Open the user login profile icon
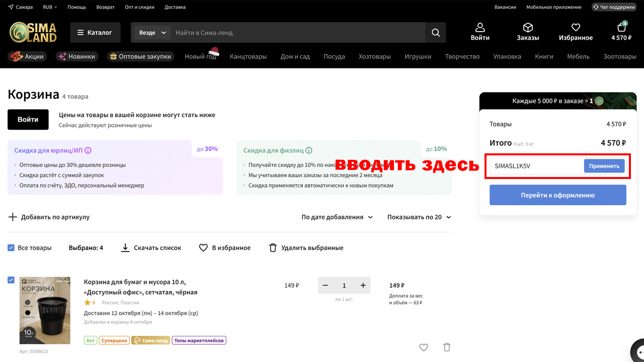 click(480, 28)
